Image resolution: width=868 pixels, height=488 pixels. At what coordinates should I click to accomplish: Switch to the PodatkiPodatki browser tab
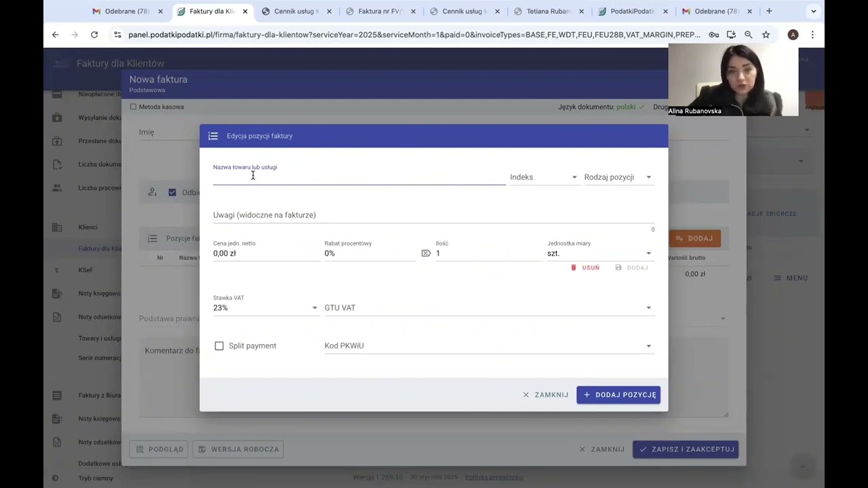coord(632,12)
